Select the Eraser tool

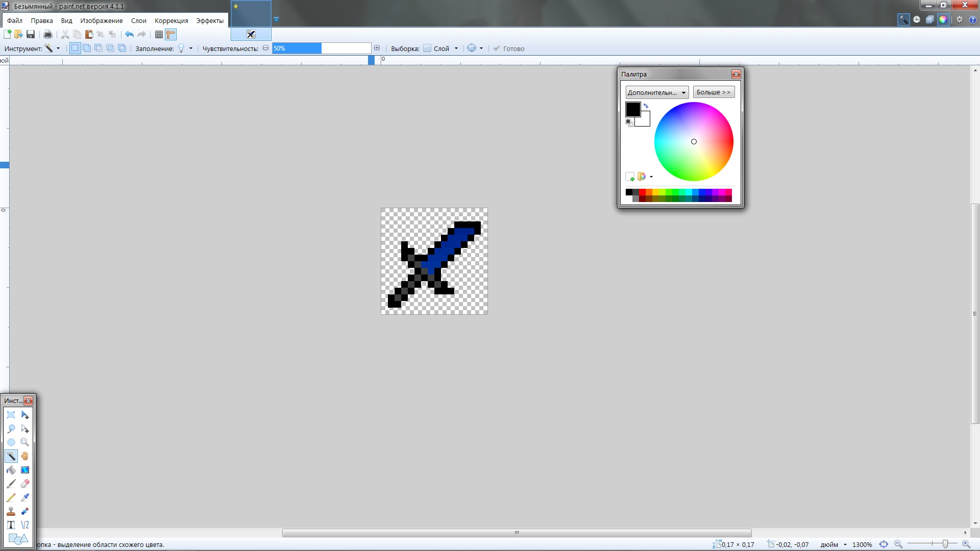(x=25, y=484)
